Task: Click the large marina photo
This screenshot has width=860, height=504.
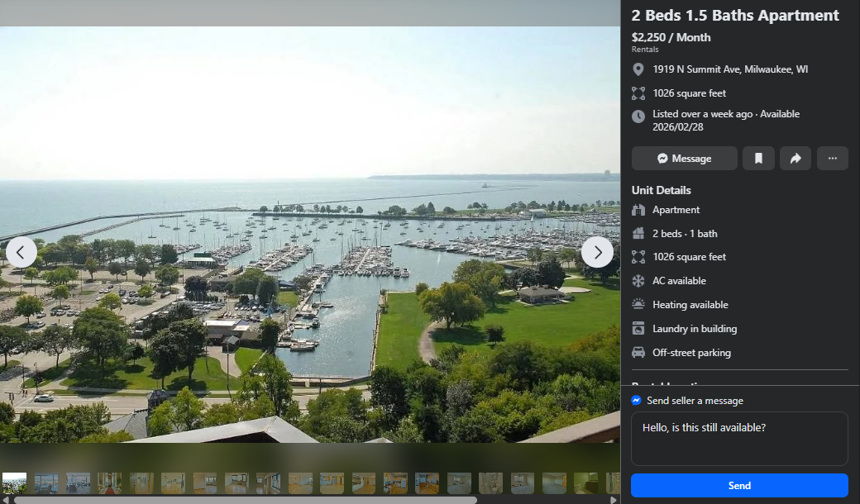Action: pos(310,235)
